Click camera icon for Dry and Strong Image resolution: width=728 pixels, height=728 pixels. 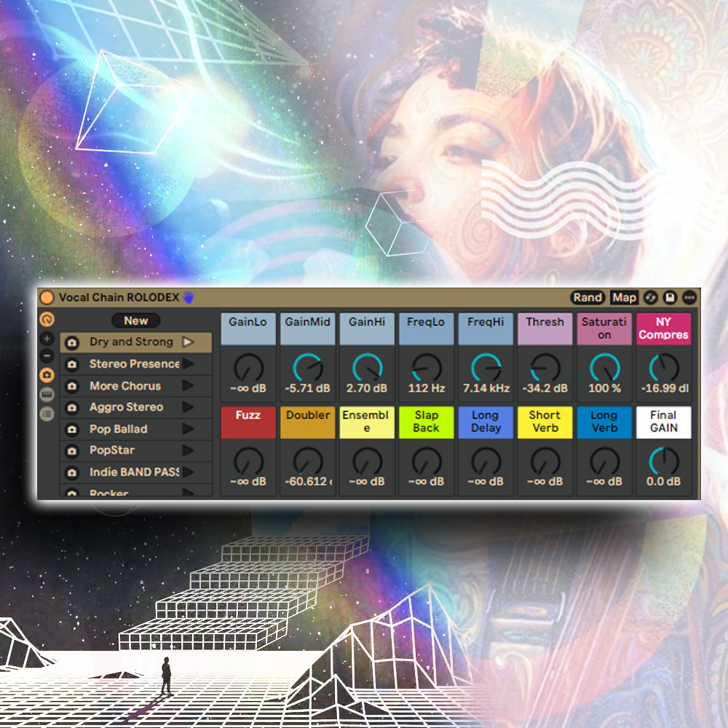(x=72, y=343)
